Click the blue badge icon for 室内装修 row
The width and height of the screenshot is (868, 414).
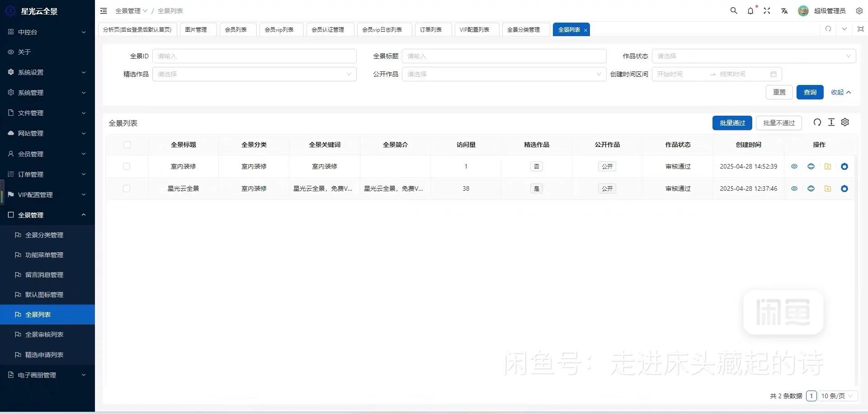[844, 166]
